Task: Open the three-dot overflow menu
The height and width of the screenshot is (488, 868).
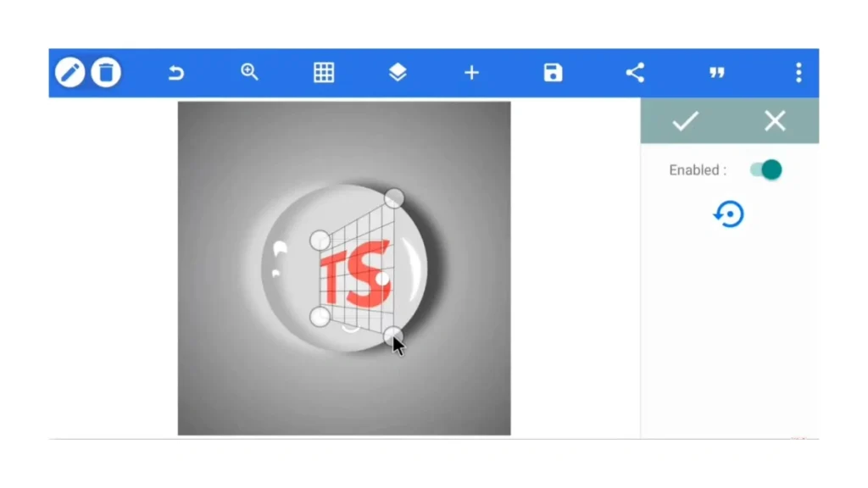Action: coord(798,73)
